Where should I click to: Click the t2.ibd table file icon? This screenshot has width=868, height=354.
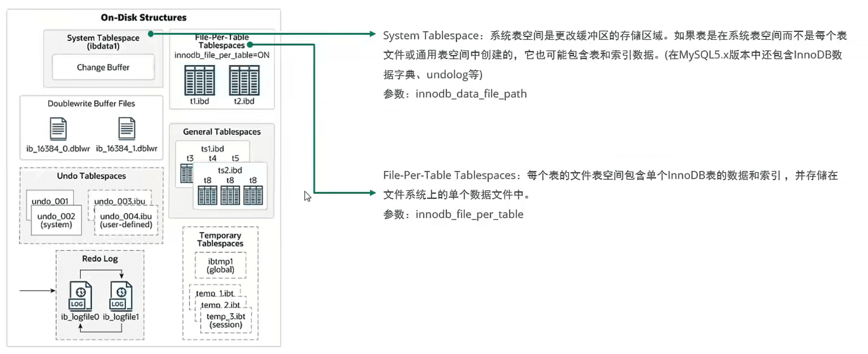[x=244, y=80]
